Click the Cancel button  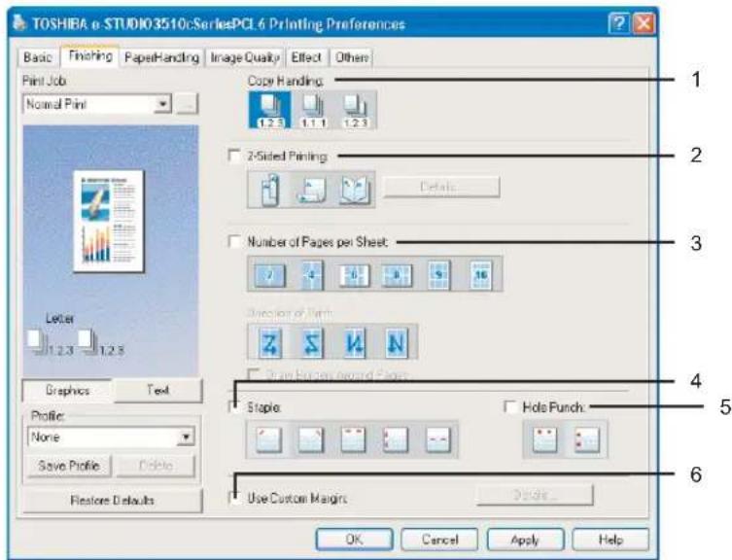coord(439,540)
